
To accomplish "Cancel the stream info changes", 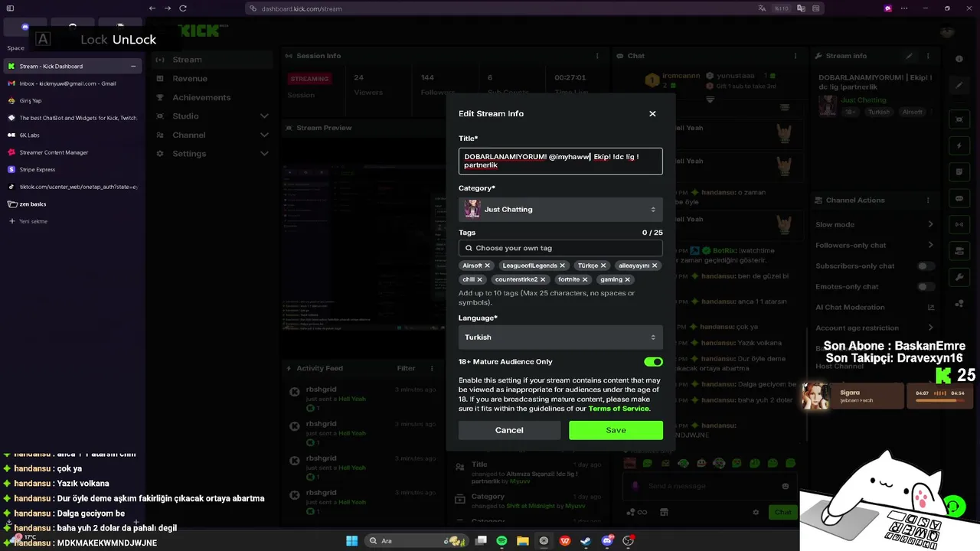I will tap(509, 430).
